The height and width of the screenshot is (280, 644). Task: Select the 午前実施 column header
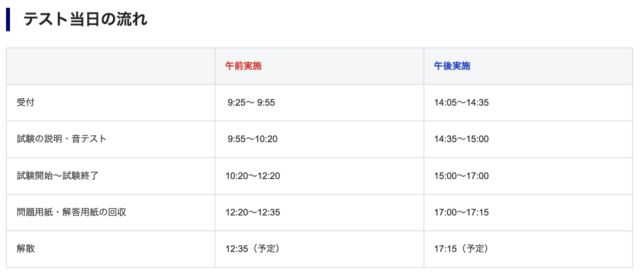[x=243, y=66]
